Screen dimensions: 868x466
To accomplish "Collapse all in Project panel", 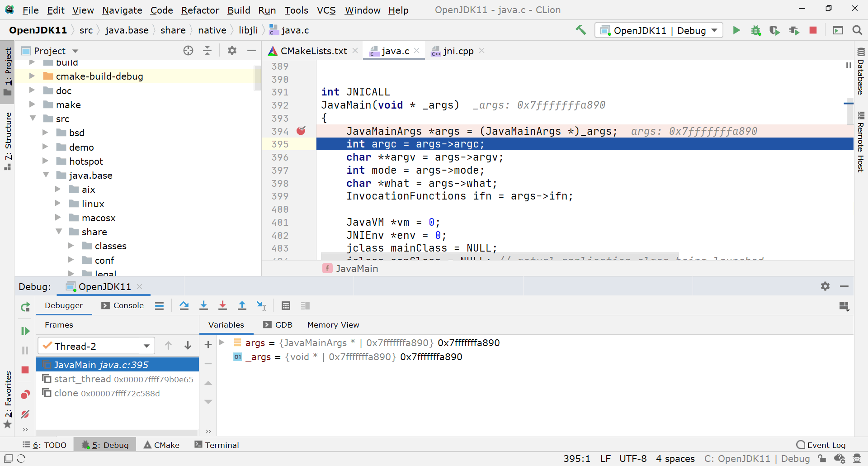I will pyautogui.click(x=208, y=51).
